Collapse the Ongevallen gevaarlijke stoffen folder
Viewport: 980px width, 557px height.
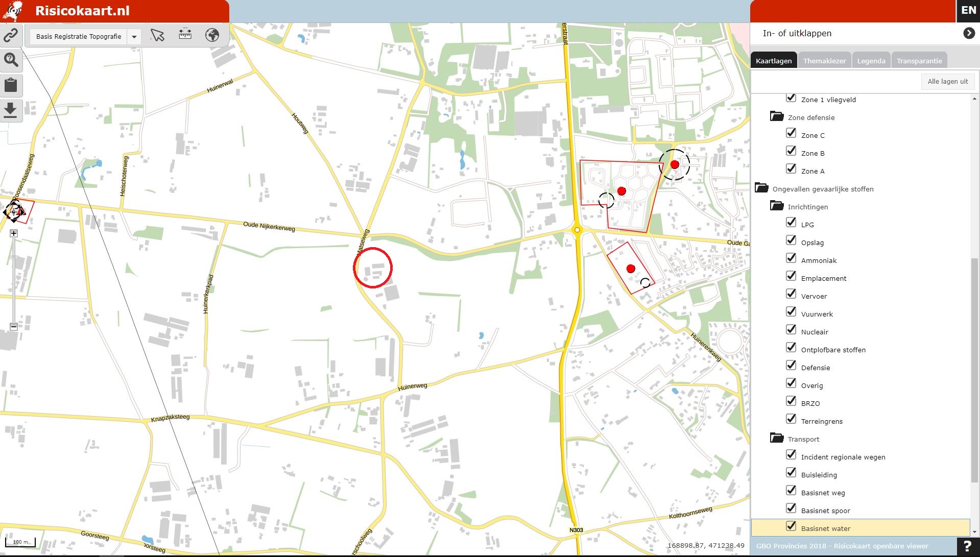click(x=761, y=188)
